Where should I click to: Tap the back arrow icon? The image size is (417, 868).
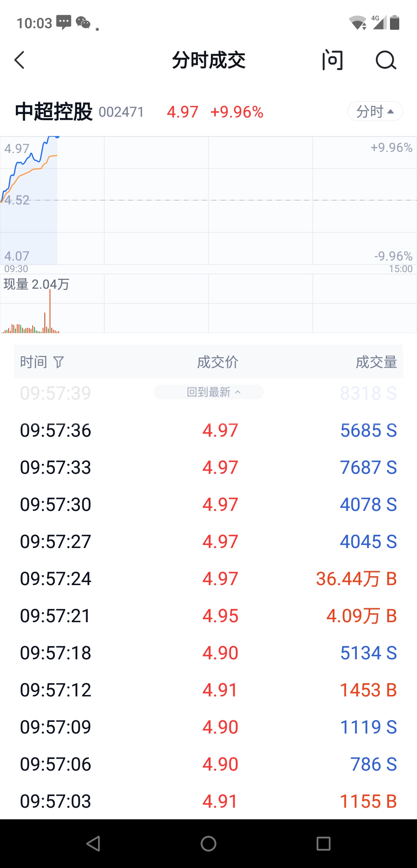[x=20, y=60]
